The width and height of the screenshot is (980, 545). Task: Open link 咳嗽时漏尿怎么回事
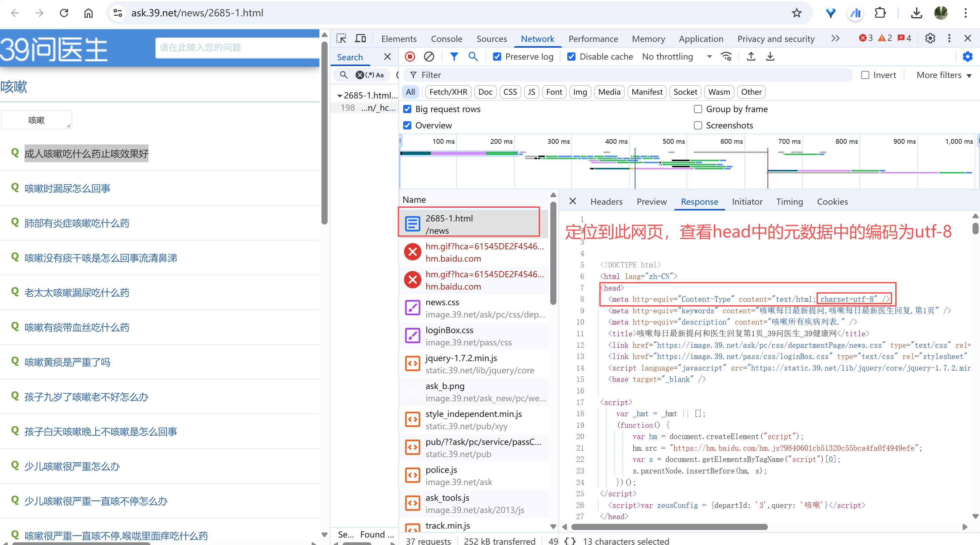pyautogui.click(x=67, y=188)
